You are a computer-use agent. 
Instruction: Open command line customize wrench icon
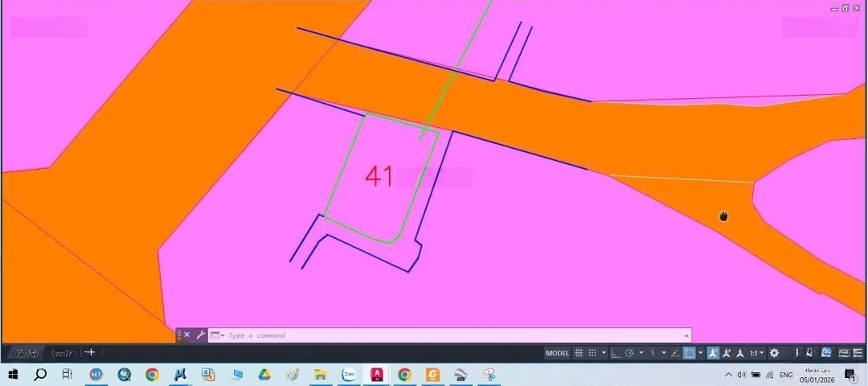[x=201, y=335]
